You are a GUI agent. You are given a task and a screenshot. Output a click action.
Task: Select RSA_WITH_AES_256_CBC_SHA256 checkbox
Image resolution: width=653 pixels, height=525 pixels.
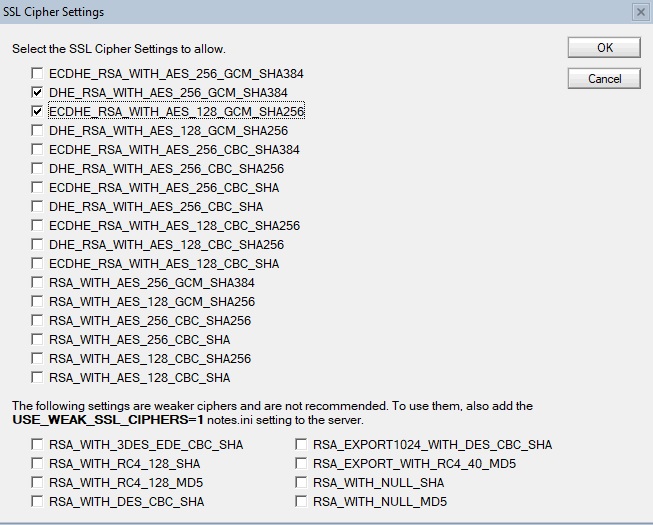37,320
